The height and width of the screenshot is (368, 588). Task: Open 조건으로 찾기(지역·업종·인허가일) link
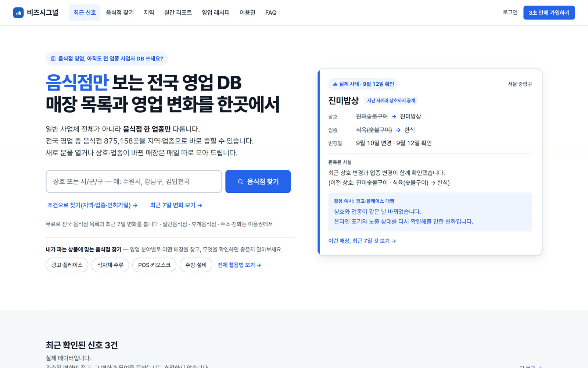[x=92, y=205]
